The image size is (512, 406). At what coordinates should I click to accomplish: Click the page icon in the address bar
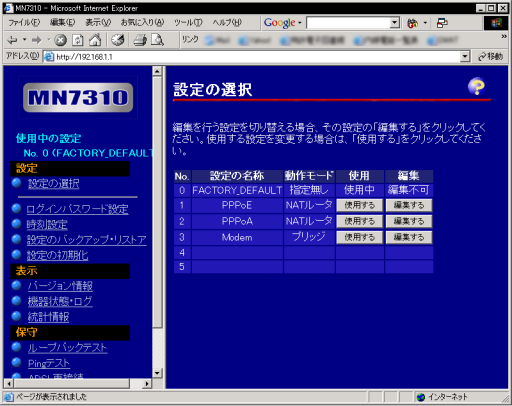(x=49, y=57)
